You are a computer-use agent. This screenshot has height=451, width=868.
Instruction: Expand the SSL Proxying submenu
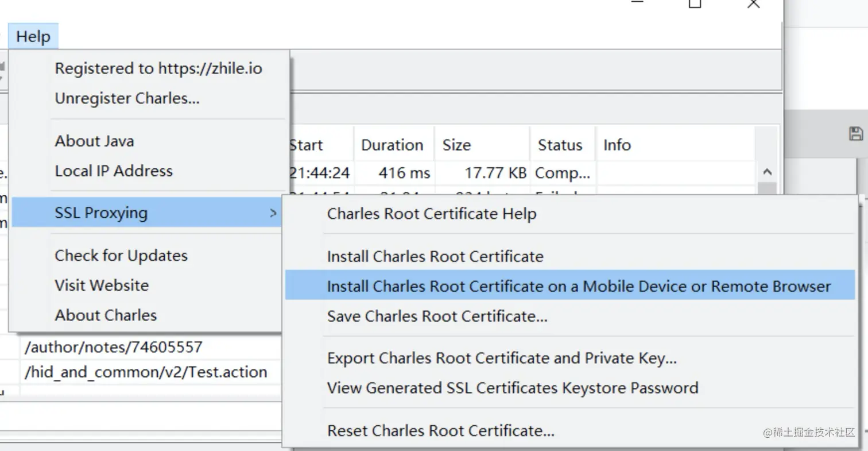(148, 213)
